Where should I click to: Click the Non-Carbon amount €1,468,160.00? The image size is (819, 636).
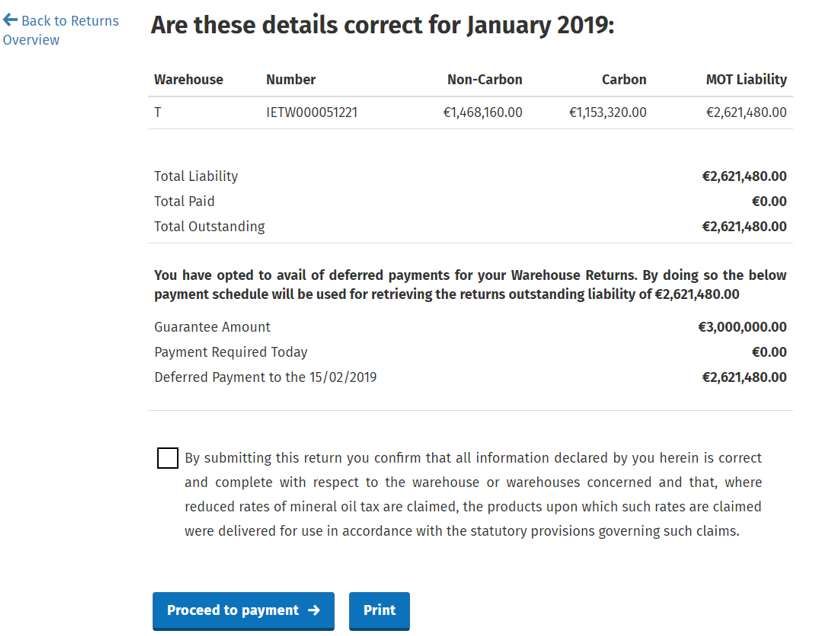pos(483,112)
